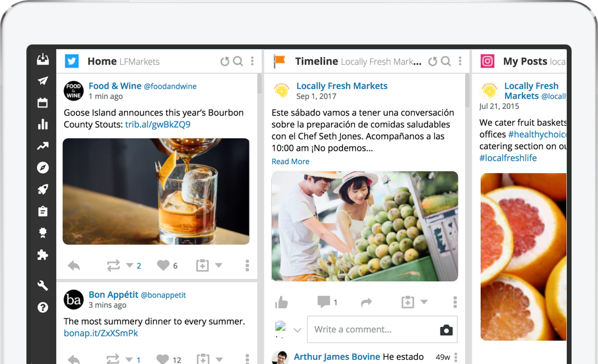598x364 pixels.
Task: Expand assign dropdown on Timeline post
Action: pos(424,302)
